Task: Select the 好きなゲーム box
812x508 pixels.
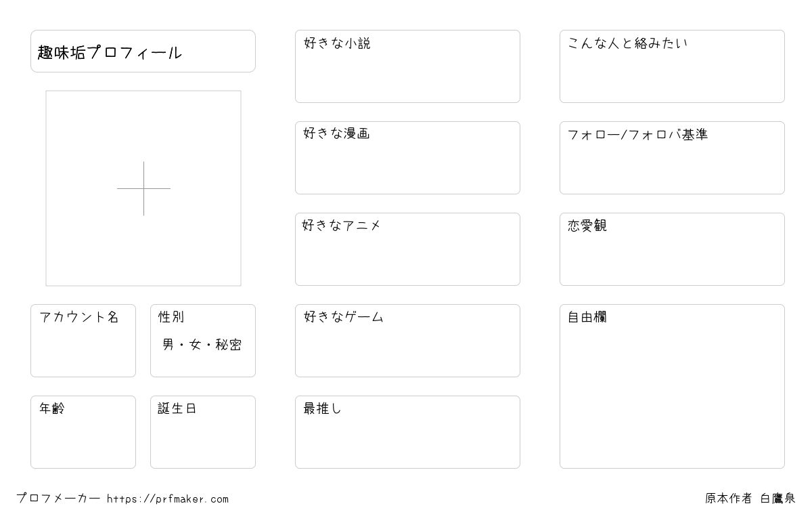Action: pos(407,341)
